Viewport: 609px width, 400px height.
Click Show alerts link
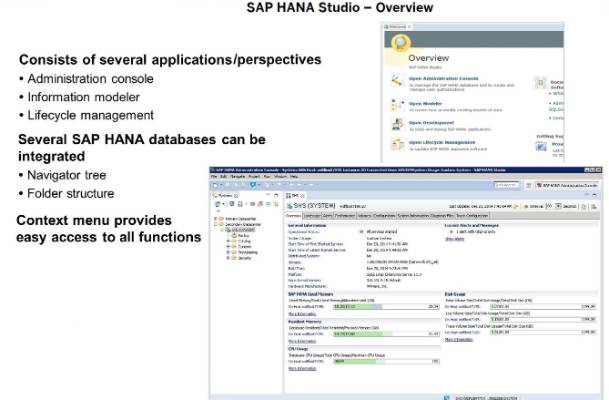tap(454, 239)
